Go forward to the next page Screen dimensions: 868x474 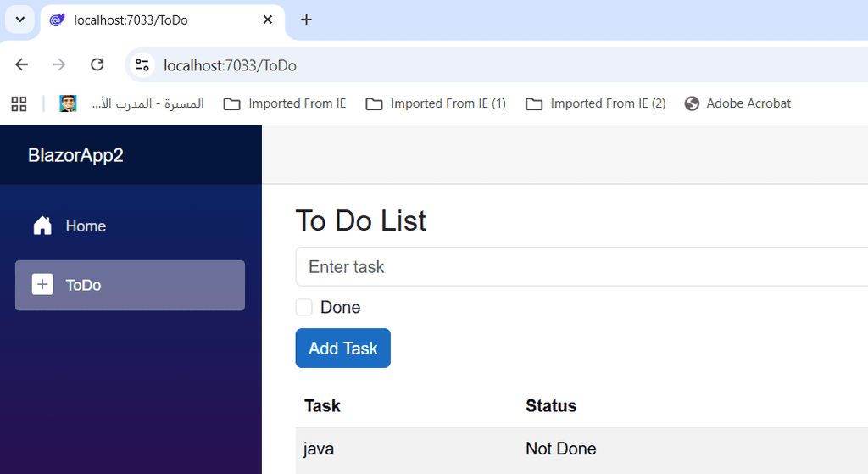pos(59,64)
